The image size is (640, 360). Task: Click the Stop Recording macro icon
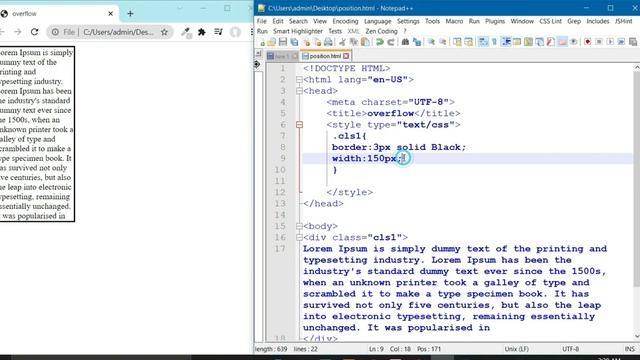pos(599,42)
